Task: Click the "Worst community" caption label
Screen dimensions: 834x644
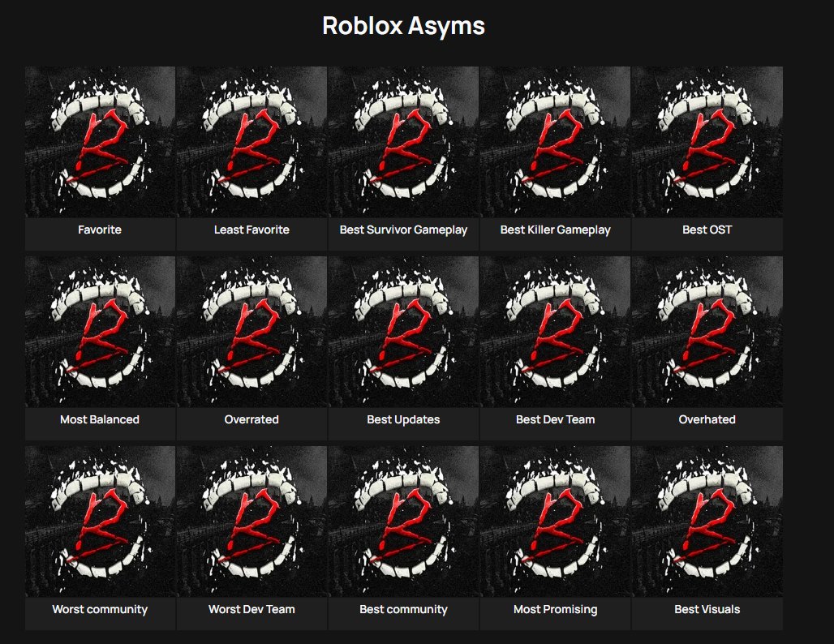Action: pos(100,609)
